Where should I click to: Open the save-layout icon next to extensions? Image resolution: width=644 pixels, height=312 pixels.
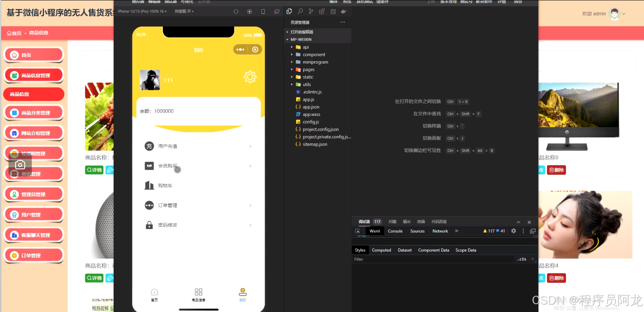[x=333, y=12]
